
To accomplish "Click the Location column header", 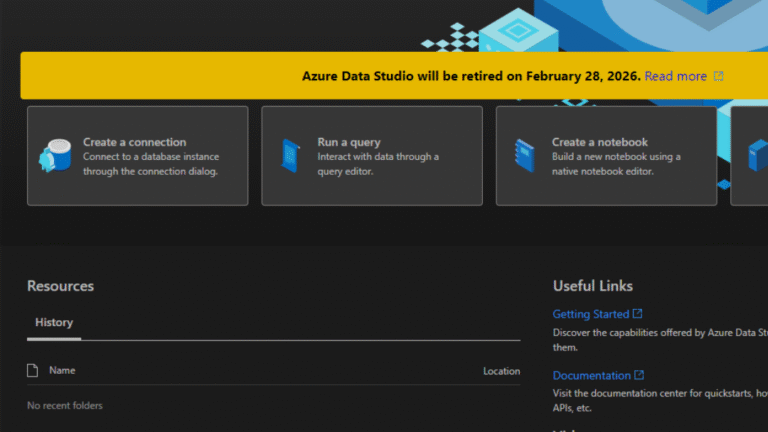I will tap(502, 371).
